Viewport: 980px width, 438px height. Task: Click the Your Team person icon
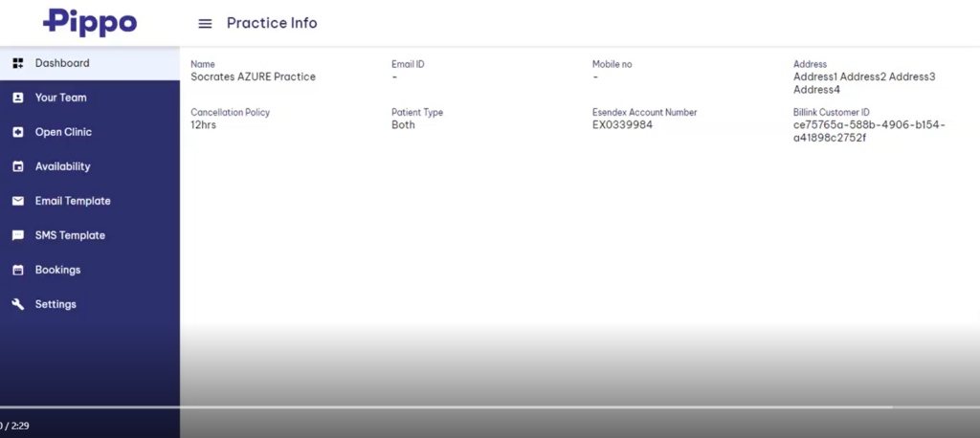[17, 98]
